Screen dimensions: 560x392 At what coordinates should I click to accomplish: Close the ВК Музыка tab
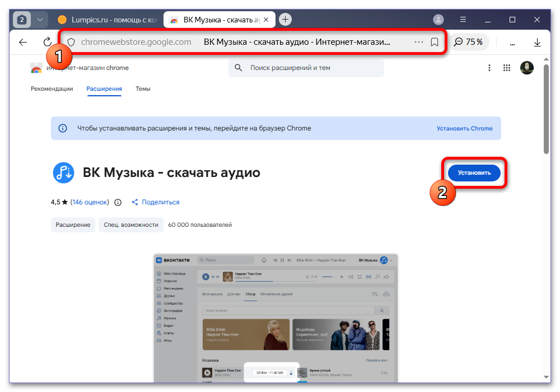tap(265, 20)
